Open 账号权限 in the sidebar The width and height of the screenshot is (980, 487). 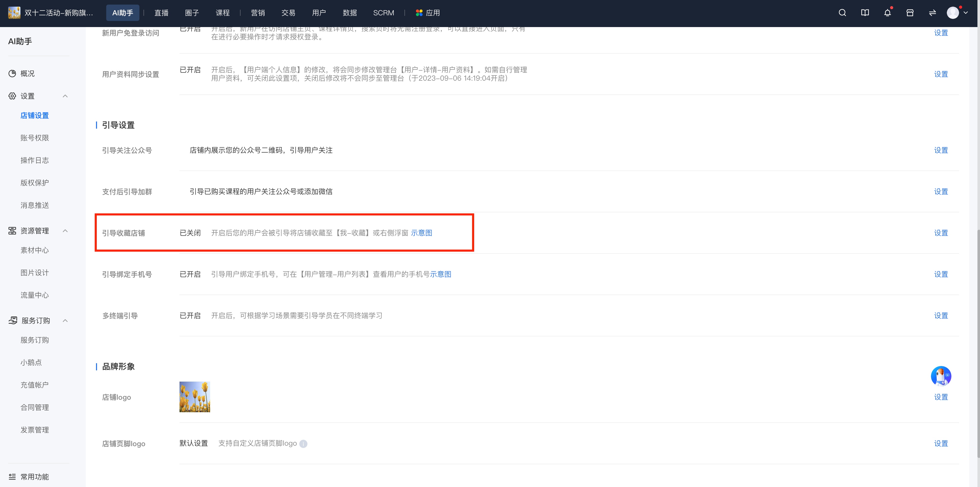[35, 138]
